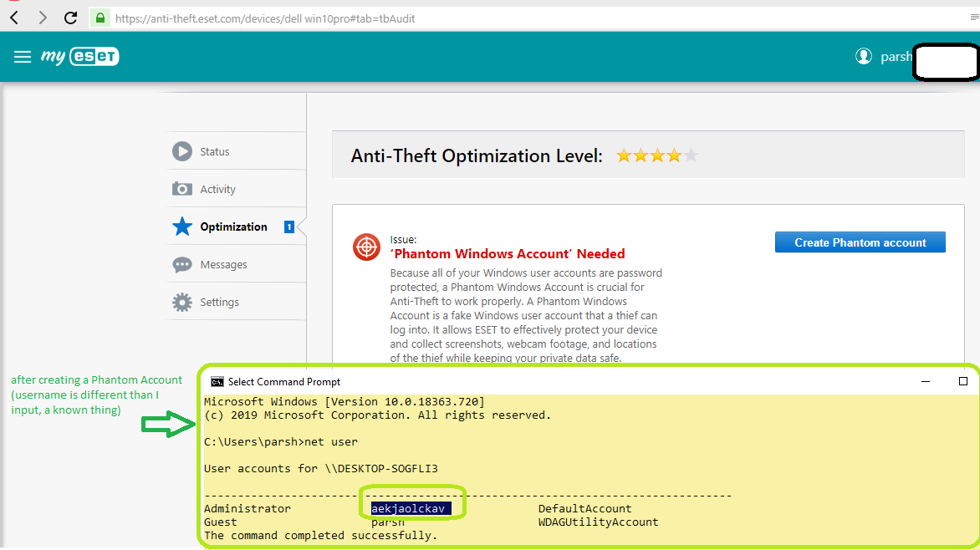Click the Create Phantom account button
This screenshot has height=550, width=980.
tap(860, 242)
